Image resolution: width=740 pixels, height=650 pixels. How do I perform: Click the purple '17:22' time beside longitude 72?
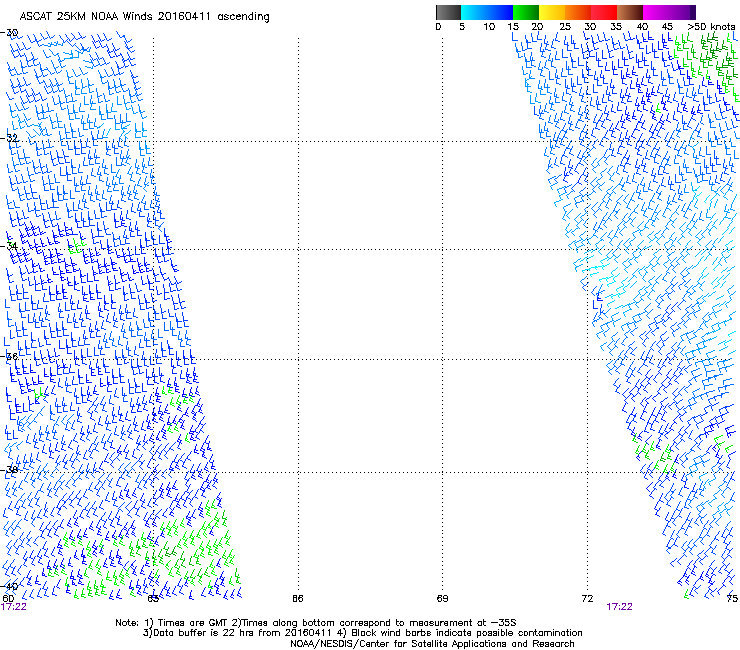click(x=619, y=607)
